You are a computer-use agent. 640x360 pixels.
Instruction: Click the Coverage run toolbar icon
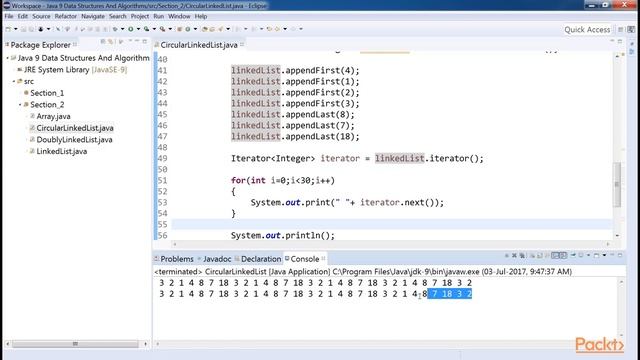146,29
